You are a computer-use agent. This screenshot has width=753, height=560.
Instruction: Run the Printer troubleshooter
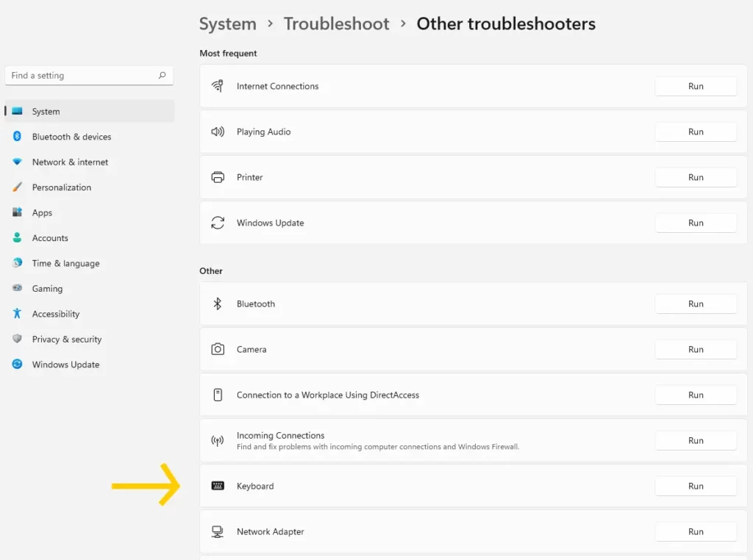pyautogui.click(x=696, y=178)
